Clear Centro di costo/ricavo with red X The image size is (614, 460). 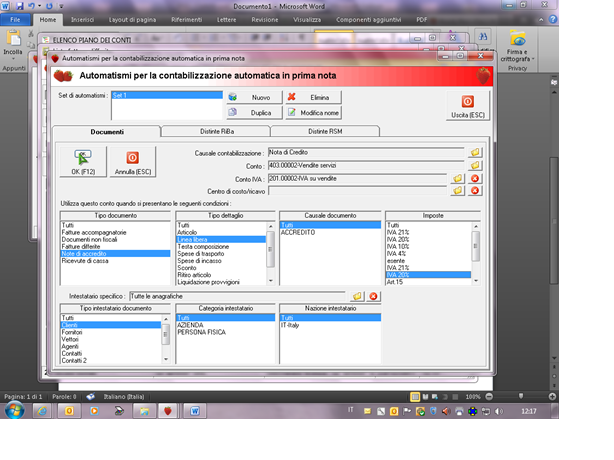click(x=475, y=191)
